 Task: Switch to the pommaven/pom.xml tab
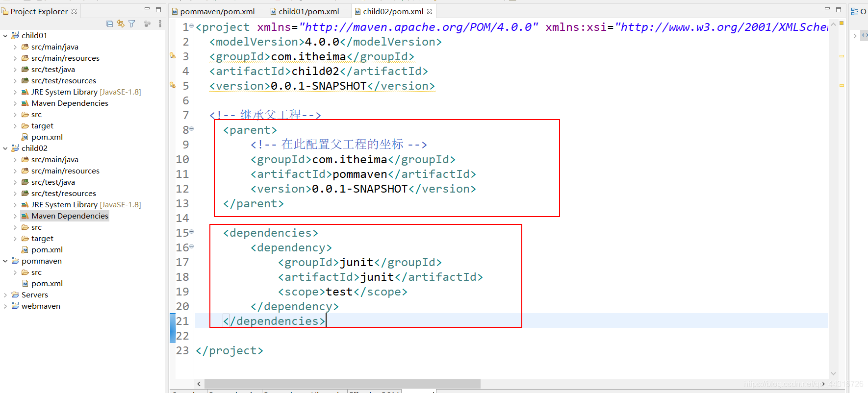[x=213, y=11]
